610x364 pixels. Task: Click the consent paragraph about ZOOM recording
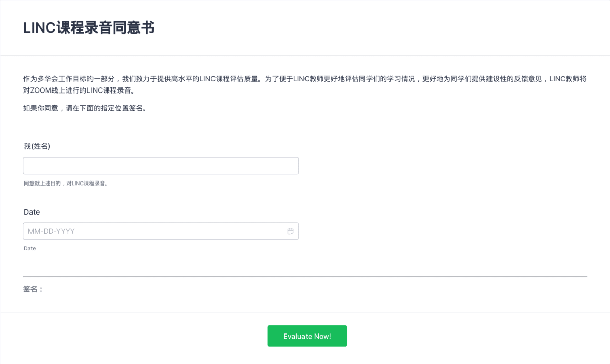click(x=304, y=84)
